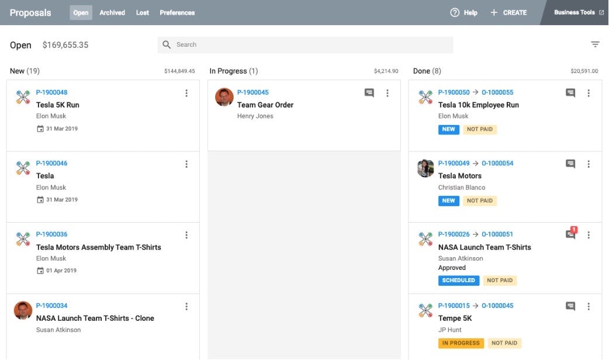This screenshot has width=609, height=364.
Task: Open comments on the Tempe 5K card
Action: tap(570, 306)
